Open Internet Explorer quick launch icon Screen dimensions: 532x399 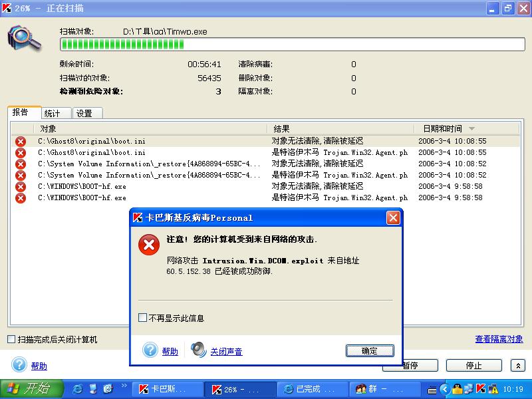[77, 389]
